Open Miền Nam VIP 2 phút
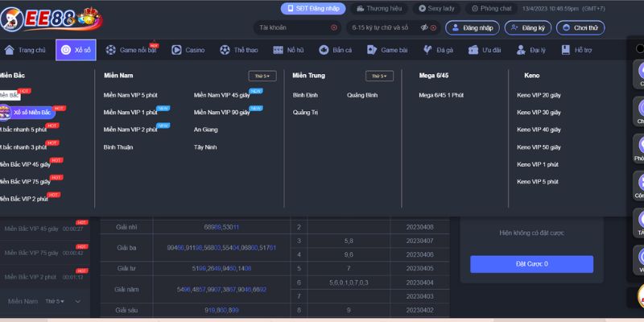This screenshot has width=644, height=322. 130,130
